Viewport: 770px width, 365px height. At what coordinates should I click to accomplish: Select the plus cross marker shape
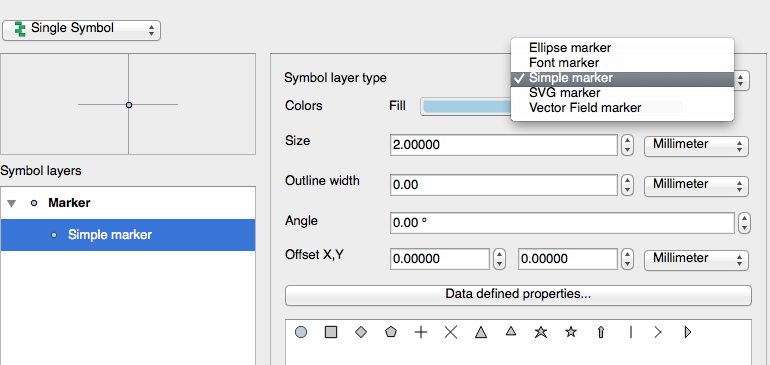[421, 333]
